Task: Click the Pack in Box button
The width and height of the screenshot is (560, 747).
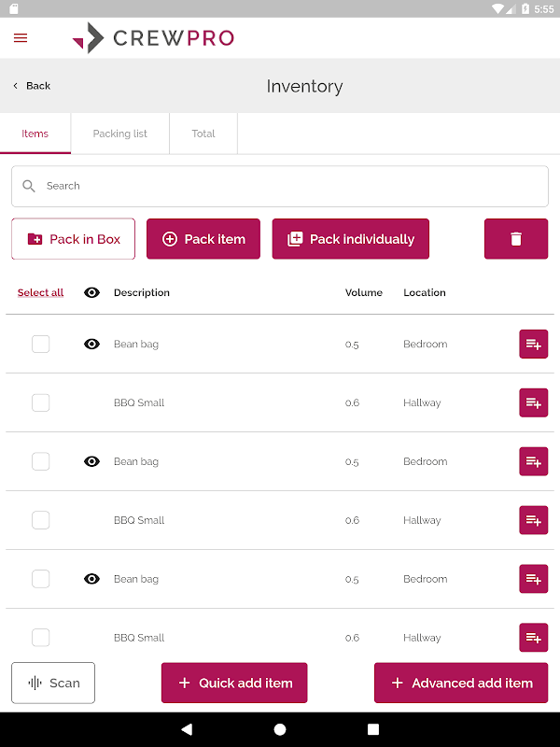Action: pos(74,239)
